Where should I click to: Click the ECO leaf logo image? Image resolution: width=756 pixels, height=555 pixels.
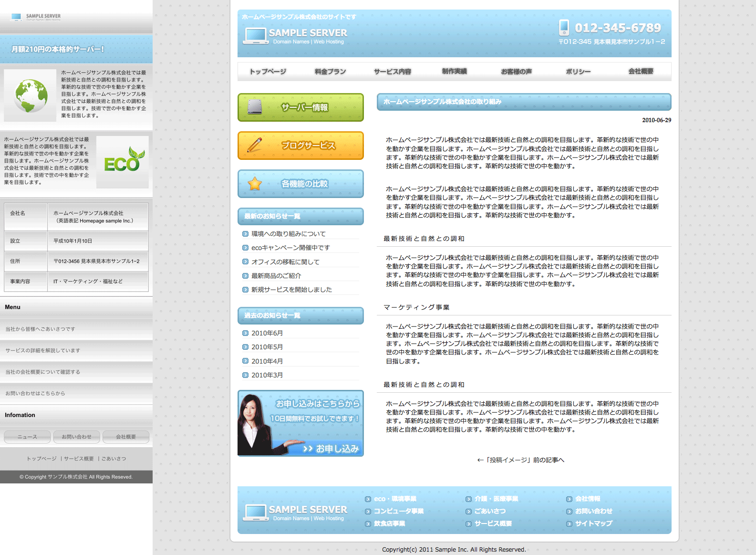pyautogui.click(x=123, y=161)
